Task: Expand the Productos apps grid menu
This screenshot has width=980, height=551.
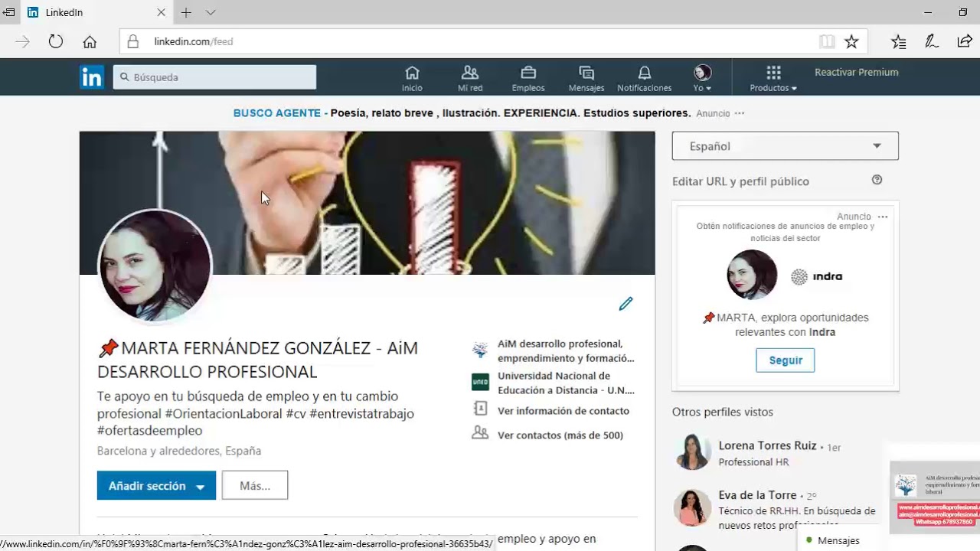Action: (773, 78)
